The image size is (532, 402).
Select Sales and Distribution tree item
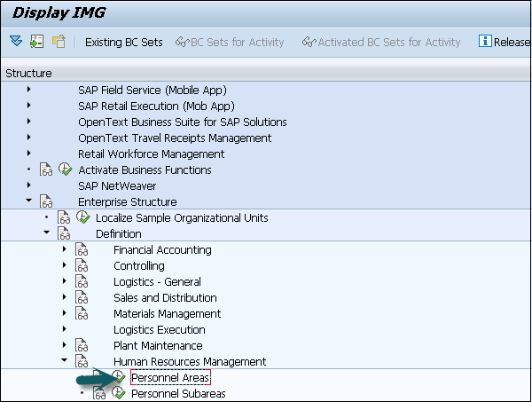tap(165, 298)
